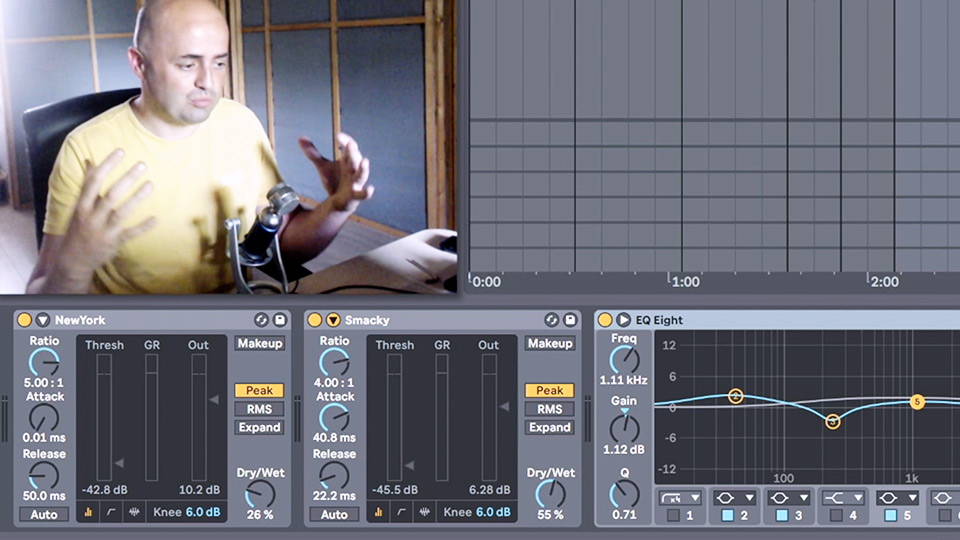Select Peak mode on Smacky
This screenshot has width=960, height=540.
click(550, 390)
